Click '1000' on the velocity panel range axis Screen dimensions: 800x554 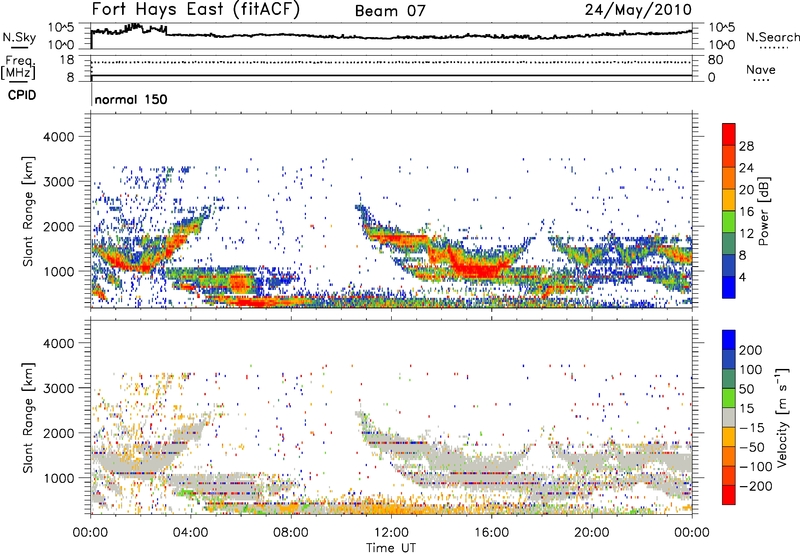58,478
